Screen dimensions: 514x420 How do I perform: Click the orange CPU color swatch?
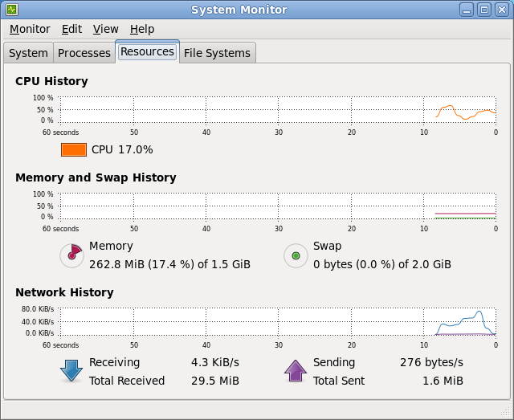74,149
